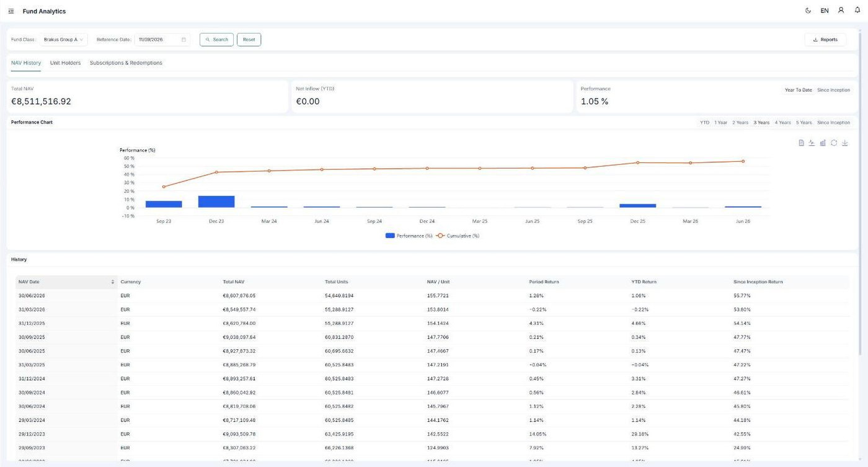Open the sidebar menu hamburger icon
This screenshot has height=467, width=868.
12,11
